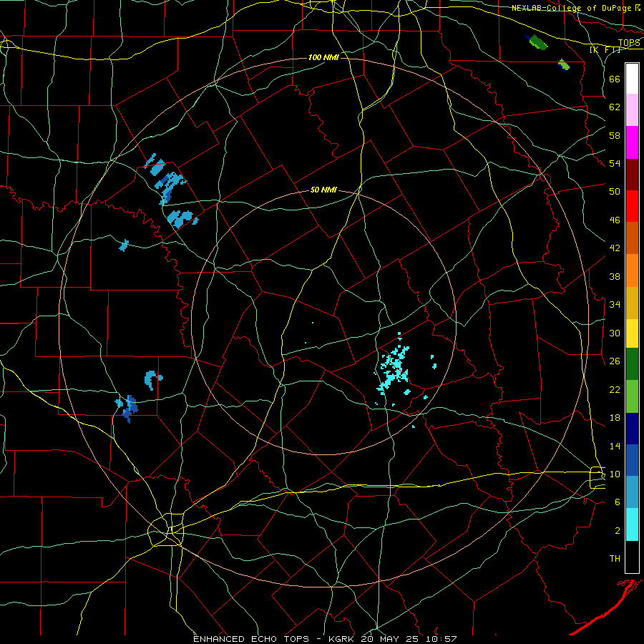Click the '50' legend value
The image size is (644, 644).
[x=615, y=191]
